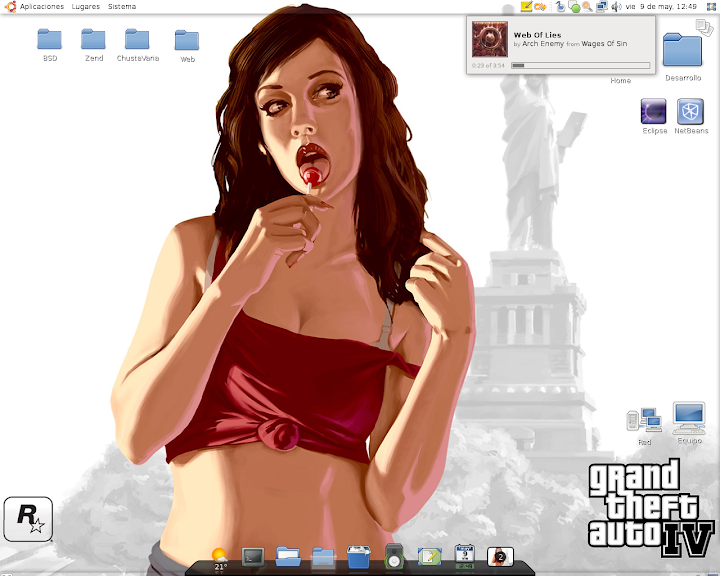Open the file manager folder in dock
Image resolution: width=720 pixels, height=576 pixels.
coord(288,557)
